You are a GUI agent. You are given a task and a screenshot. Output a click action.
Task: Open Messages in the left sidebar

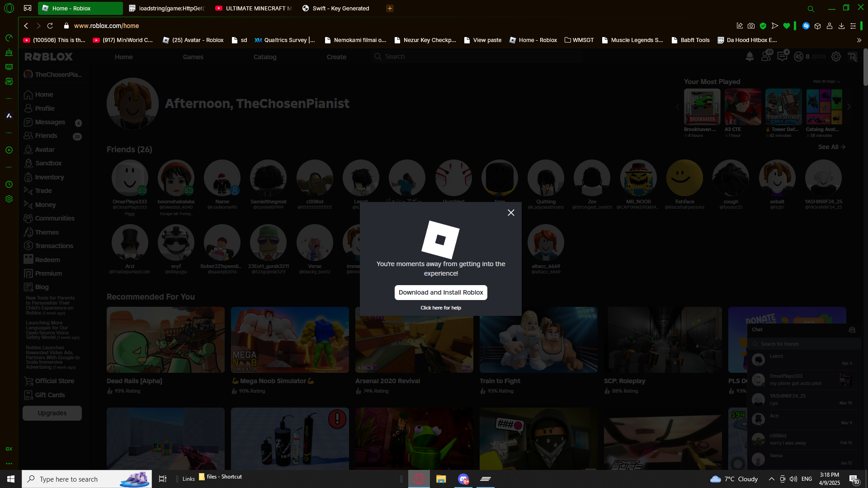coord(50,122)
